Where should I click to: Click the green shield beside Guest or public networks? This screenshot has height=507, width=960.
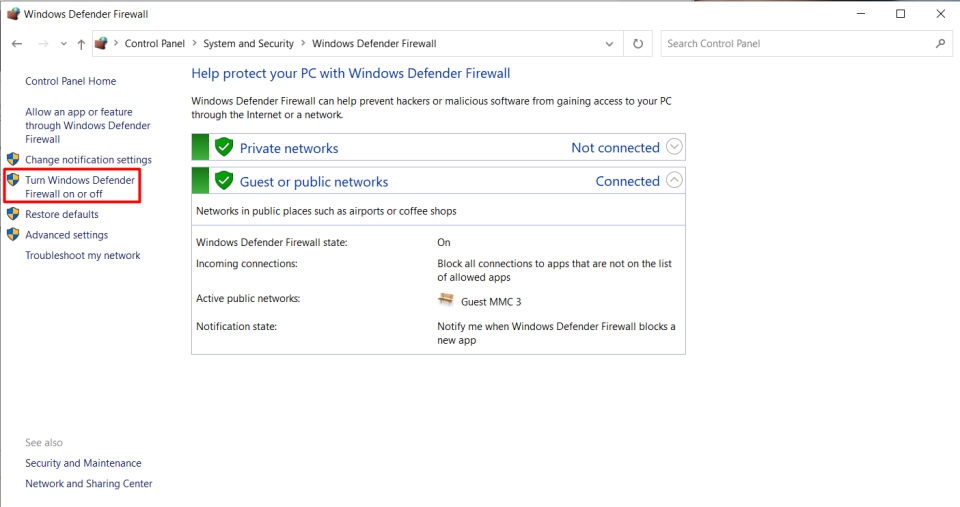(x=224, y=181)
